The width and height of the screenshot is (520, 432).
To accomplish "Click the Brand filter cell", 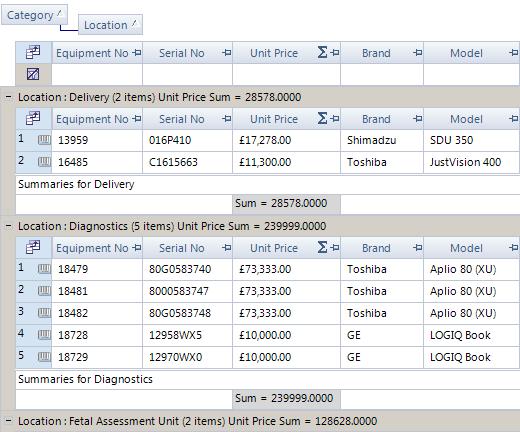I will (x=382, y=74).
